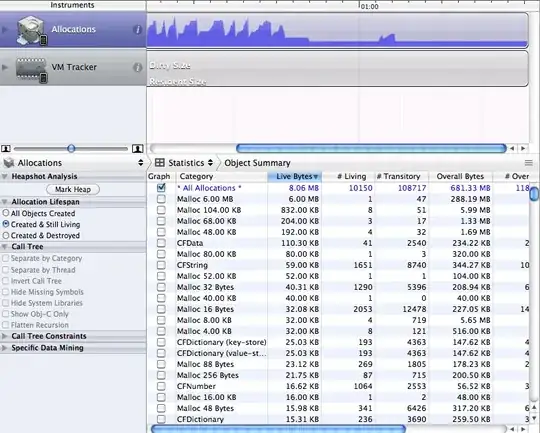The width and height of the screenshot is (540, 433).
Task: Select All Objects Created radio button
Action: click(x=6, y=213)
